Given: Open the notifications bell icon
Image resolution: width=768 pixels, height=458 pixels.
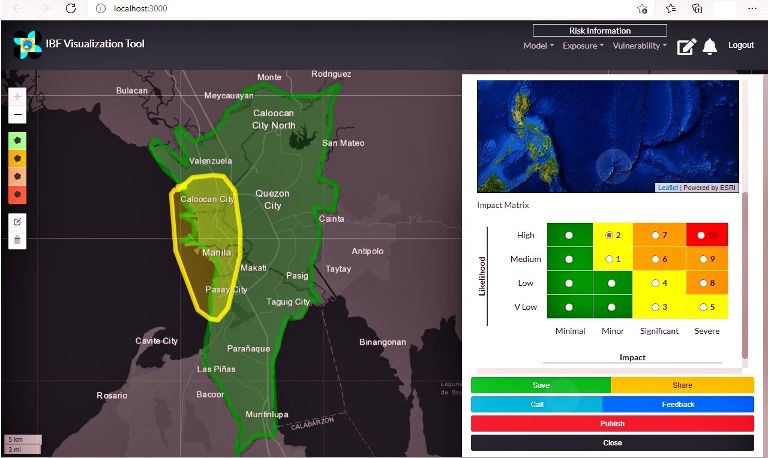Looking at the screenshot, I should pos(710,46).
